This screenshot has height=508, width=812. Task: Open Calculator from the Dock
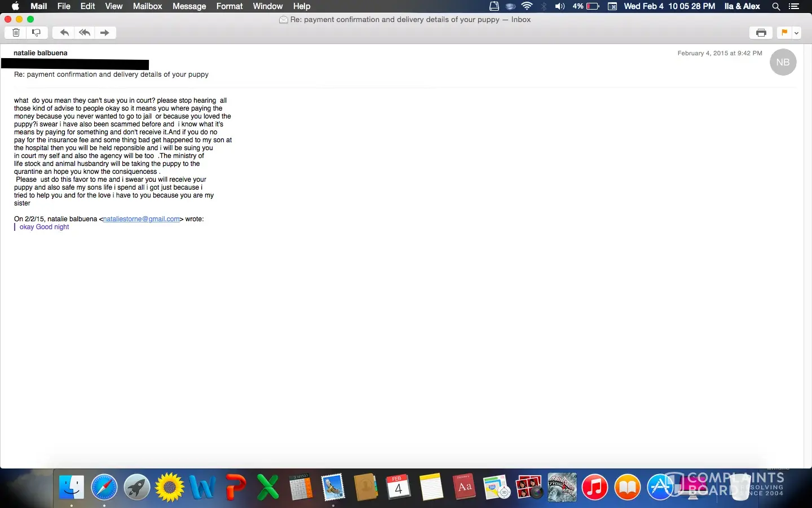pos(301,487)
